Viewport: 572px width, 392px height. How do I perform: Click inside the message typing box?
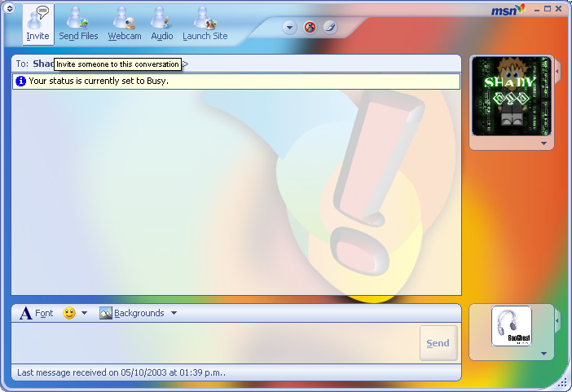[213, 342]
